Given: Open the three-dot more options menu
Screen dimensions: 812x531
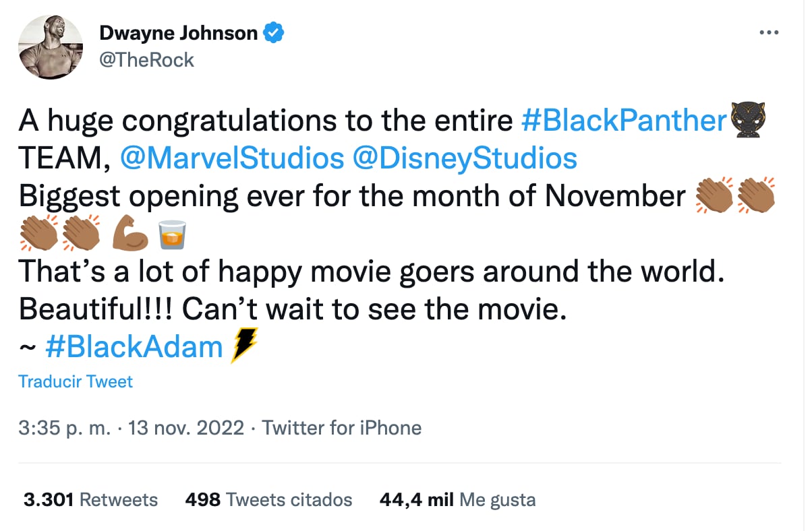Looking at the screenshot, I should (770, 32).
